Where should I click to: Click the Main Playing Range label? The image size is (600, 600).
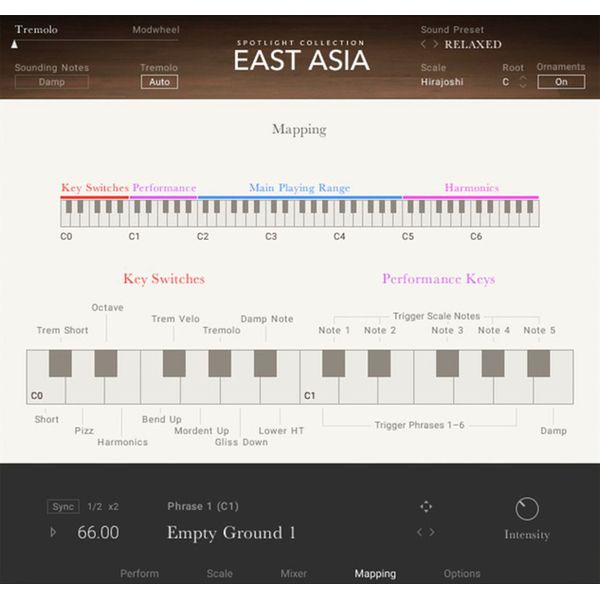(300, 188)
